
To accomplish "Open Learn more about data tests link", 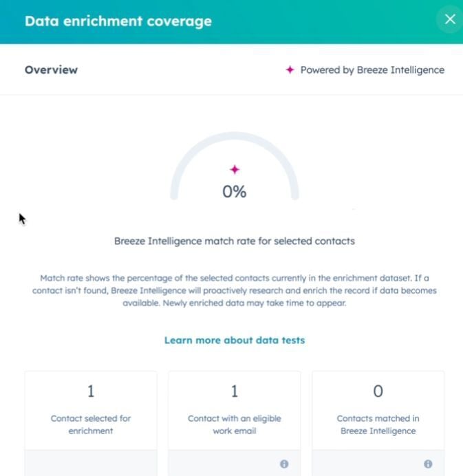I will tap(235, 340).
